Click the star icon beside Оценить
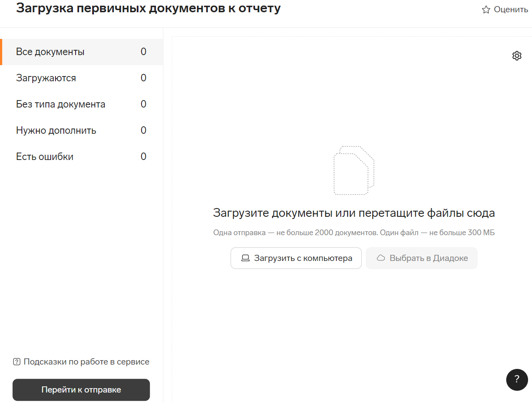532x403 pixels. pyautogui.click(x=486, y=10)
